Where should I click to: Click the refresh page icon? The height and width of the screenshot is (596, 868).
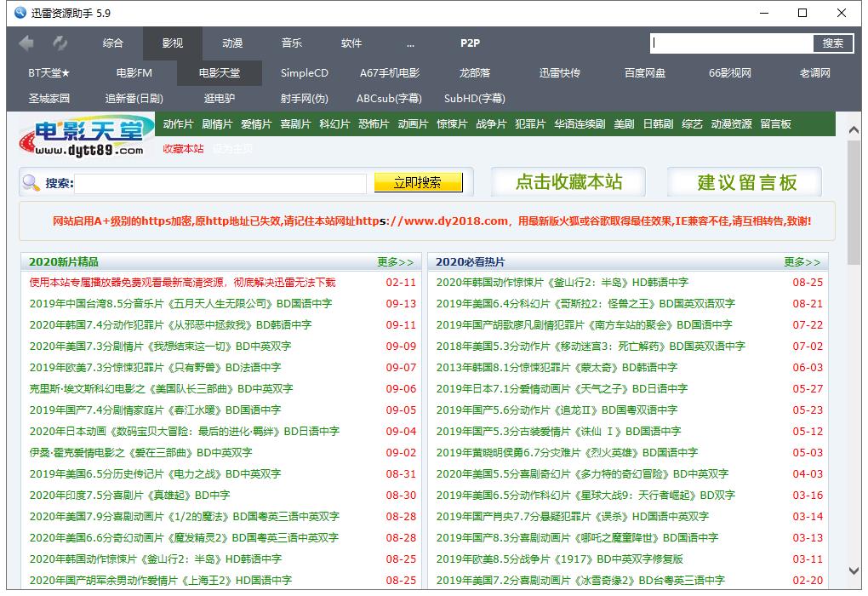pyautogui.click(x=59, y=43)
